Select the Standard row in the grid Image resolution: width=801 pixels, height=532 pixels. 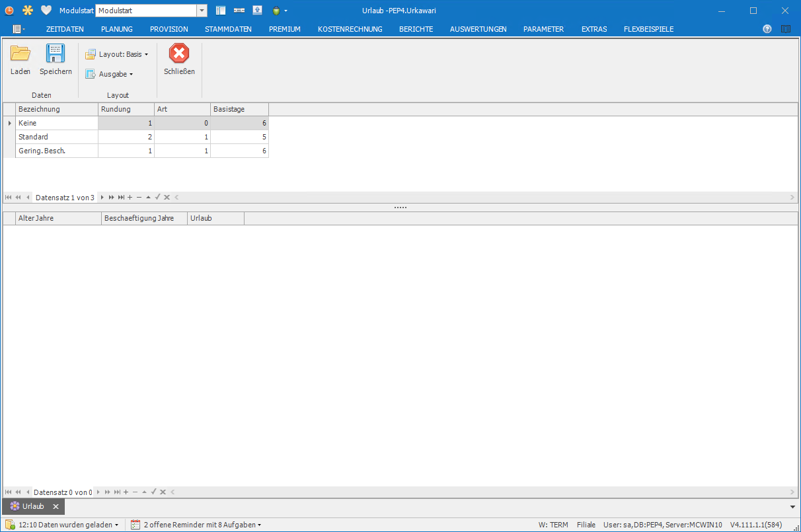[x=56, y=137]
